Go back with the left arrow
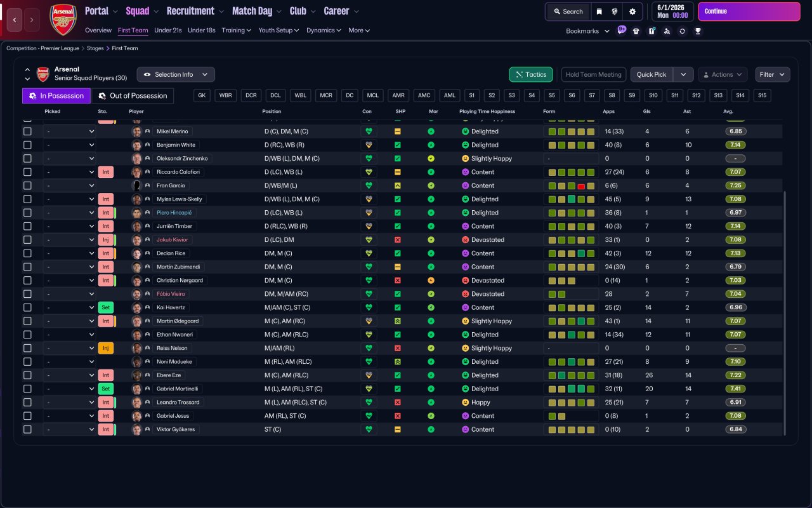 [15, 20]
